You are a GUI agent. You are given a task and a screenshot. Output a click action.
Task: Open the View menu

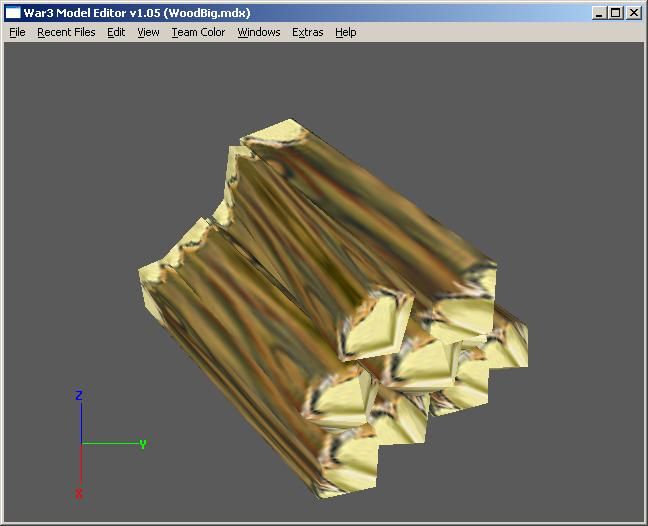[148, 32]
